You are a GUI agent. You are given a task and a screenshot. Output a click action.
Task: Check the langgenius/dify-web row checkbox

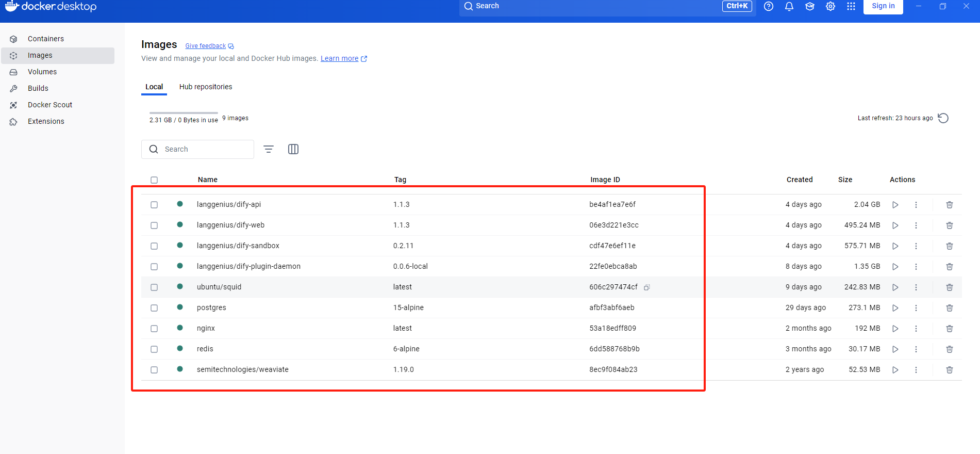(154, 225)
